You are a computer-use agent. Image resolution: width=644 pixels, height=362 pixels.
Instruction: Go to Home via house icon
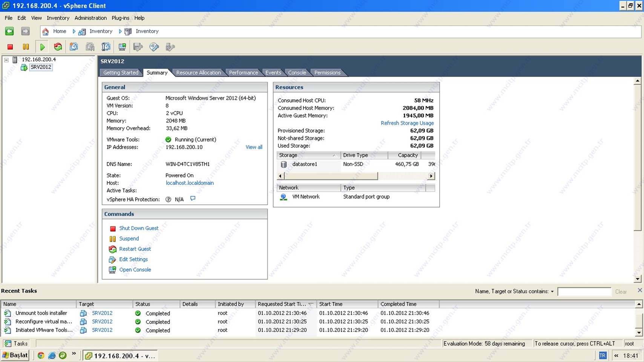tap(46, 31)
